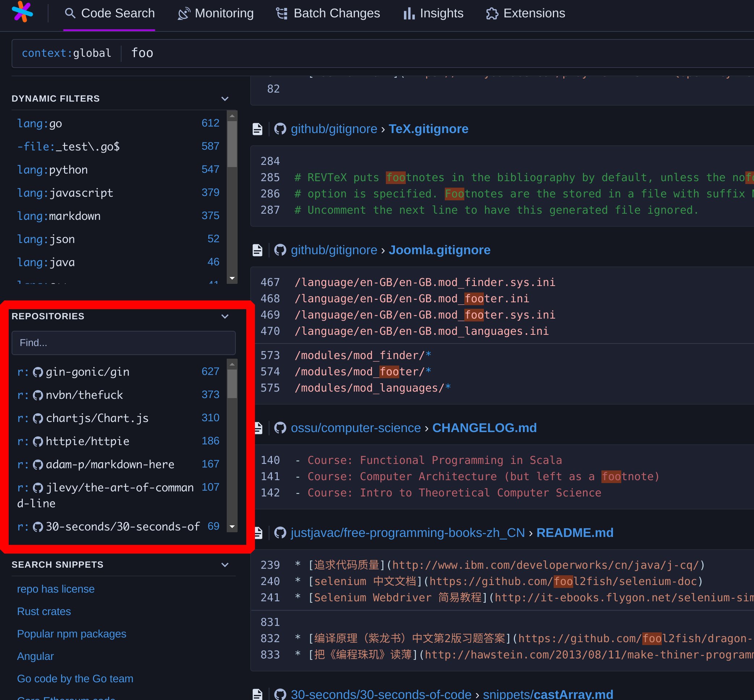The height and width of the screenshot is (700, 754).
Task: Click the GitHub icon beside gin-gonic/gin
Action: (38, 372)
